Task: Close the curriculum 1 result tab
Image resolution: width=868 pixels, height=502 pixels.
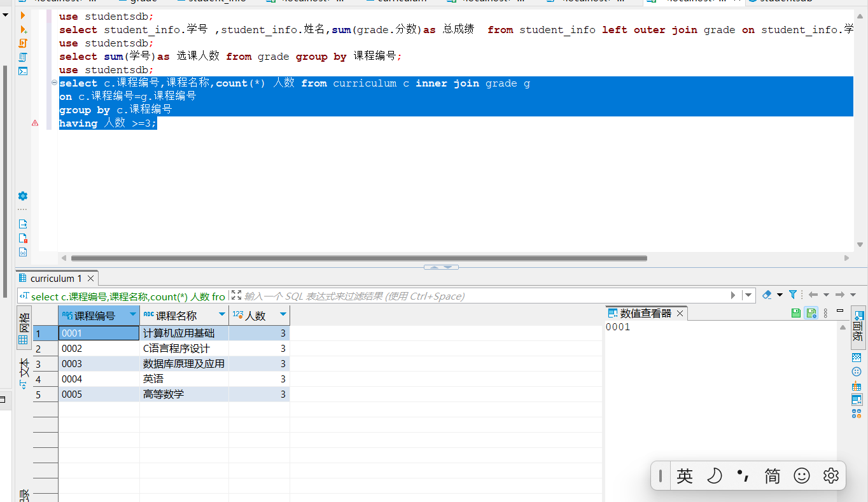Action: (x=90, y=279)
